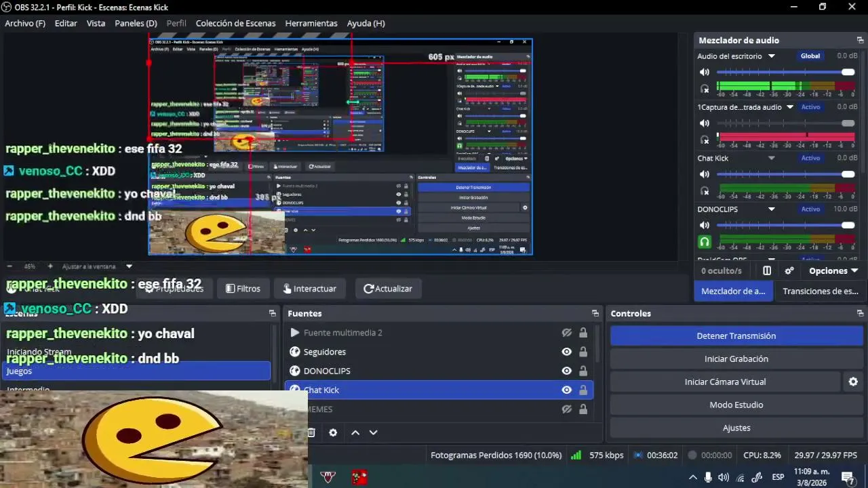The height and width of the screenshot is (488, 868).
Task: Move selected source down with the arrow
Action: (x=373, y=432)
